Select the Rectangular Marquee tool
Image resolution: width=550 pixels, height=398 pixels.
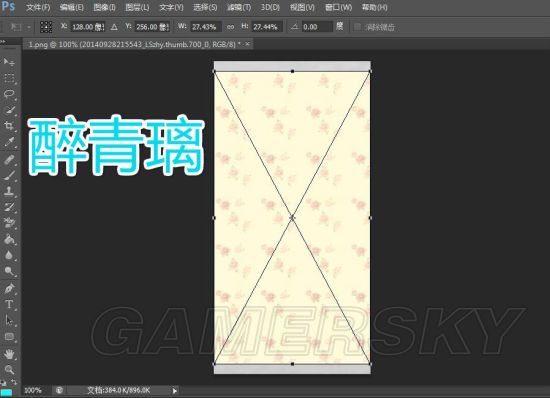point(9,78)
